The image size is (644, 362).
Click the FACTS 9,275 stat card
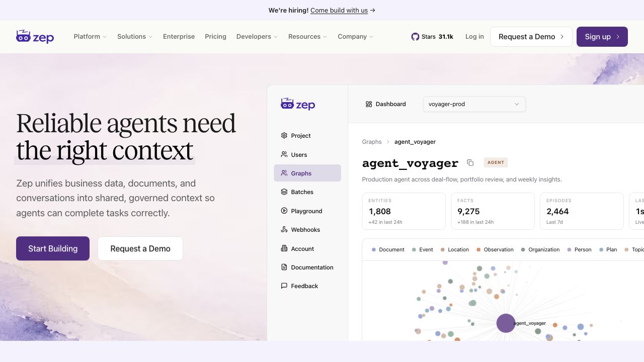click(x=493, y=211)
